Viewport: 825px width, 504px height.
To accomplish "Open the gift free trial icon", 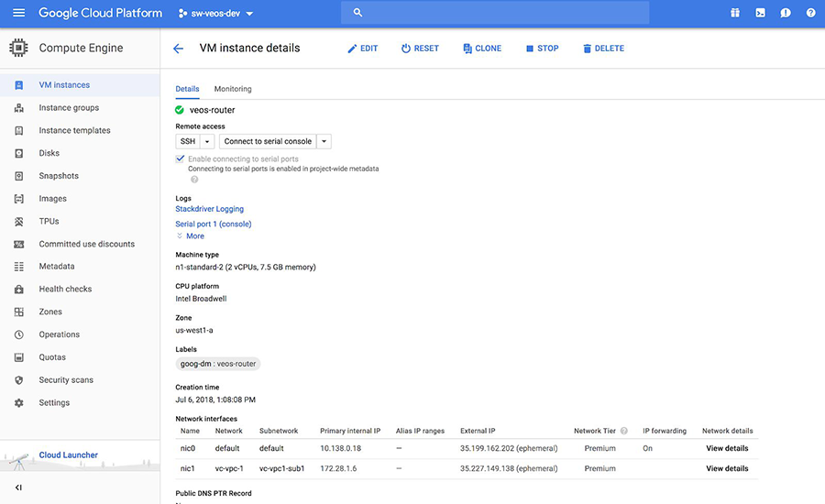I will pos(735,13).
